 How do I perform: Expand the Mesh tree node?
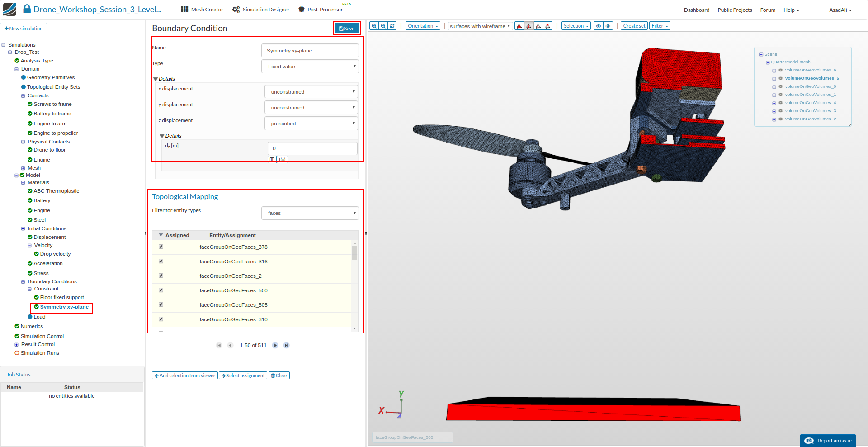tap(23, 168)
